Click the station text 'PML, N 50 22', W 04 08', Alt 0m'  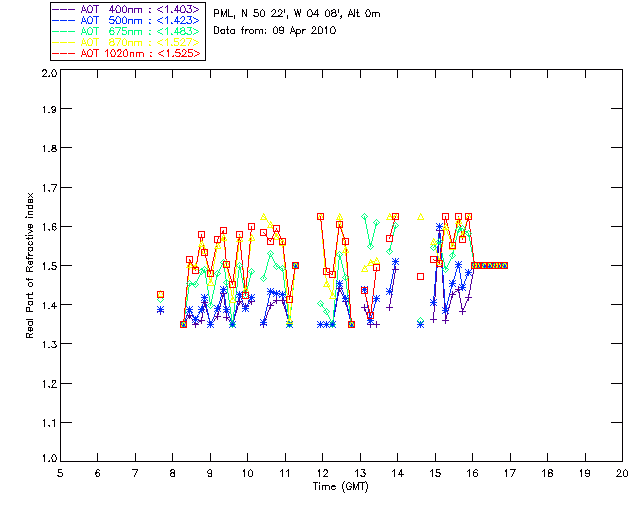tap(297, 13)
